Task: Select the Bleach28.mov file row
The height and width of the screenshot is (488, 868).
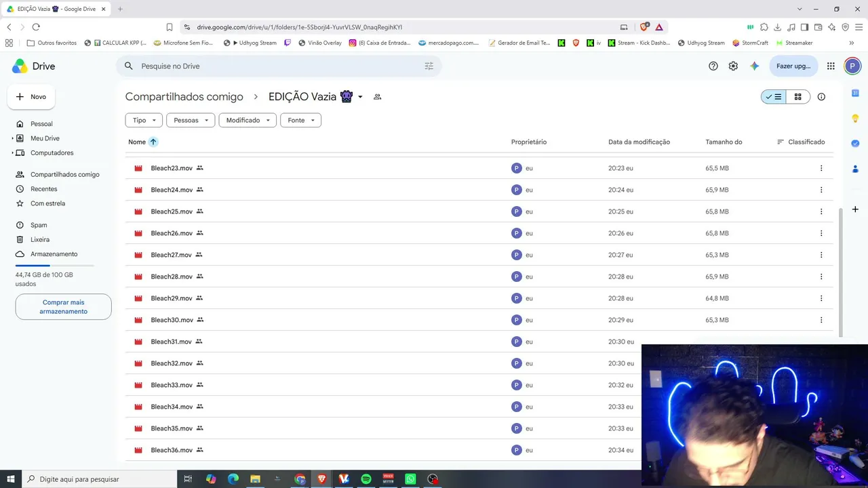Action: (479, 277)
